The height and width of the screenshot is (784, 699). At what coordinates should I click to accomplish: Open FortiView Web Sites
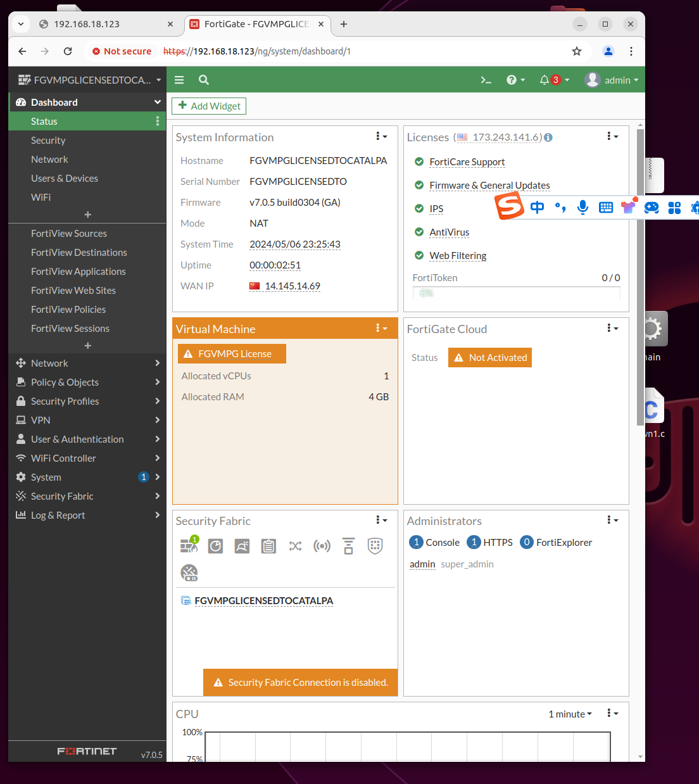coord(73,290)
